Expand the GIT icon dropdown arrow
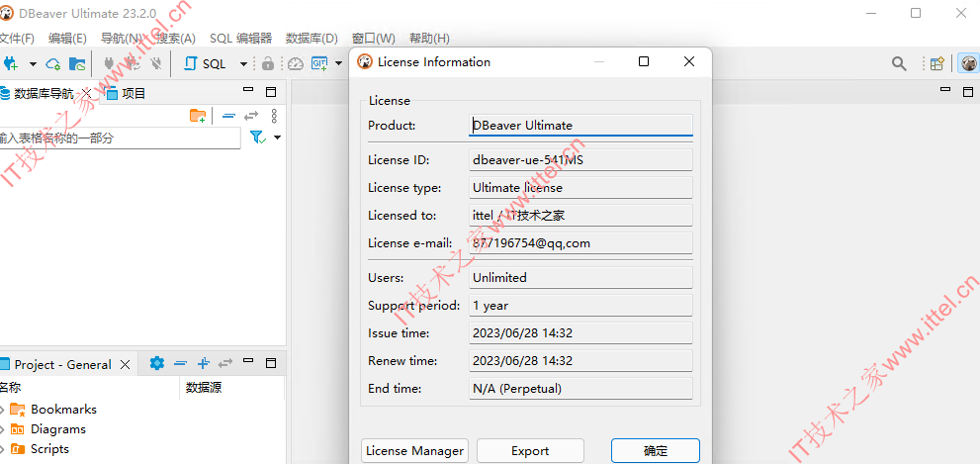Screen dimensions: 980x464 (339, 63)
